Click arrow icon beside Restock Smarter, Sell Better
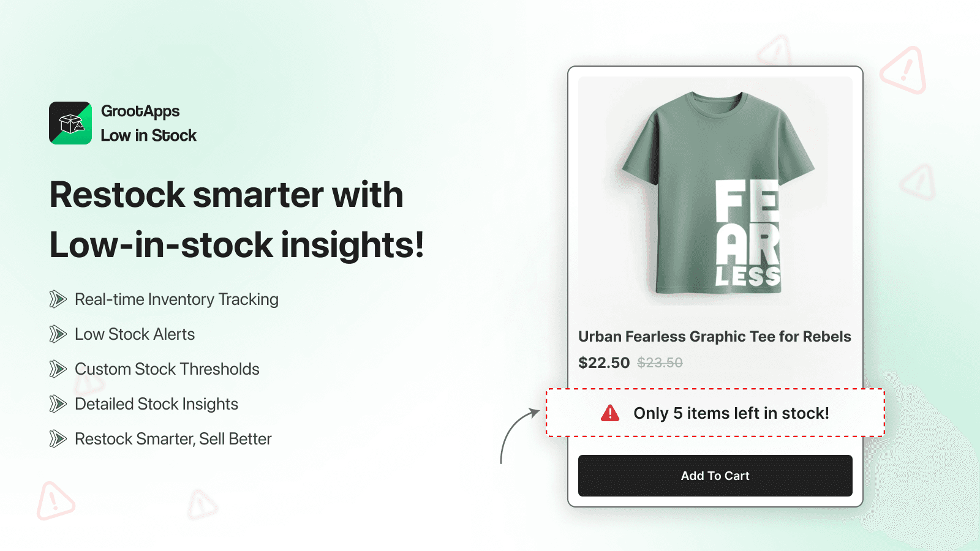 (x=58, y=439)
